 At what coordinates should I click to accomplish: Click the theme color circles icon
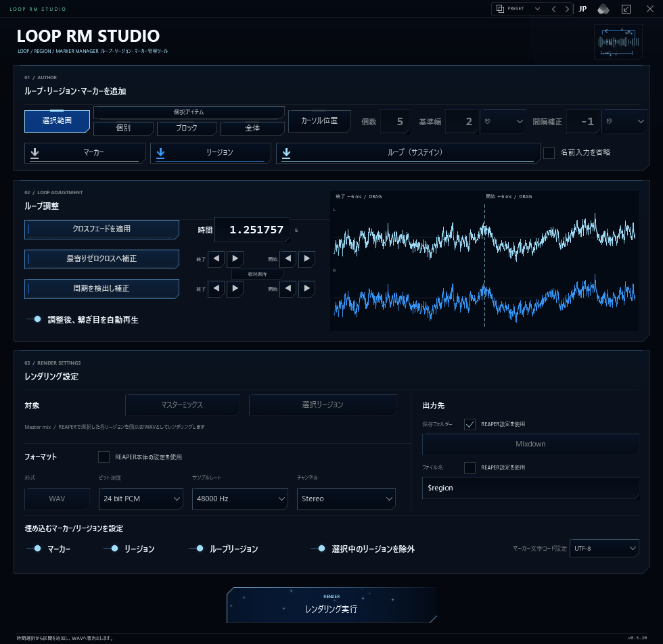click(603, 9)
